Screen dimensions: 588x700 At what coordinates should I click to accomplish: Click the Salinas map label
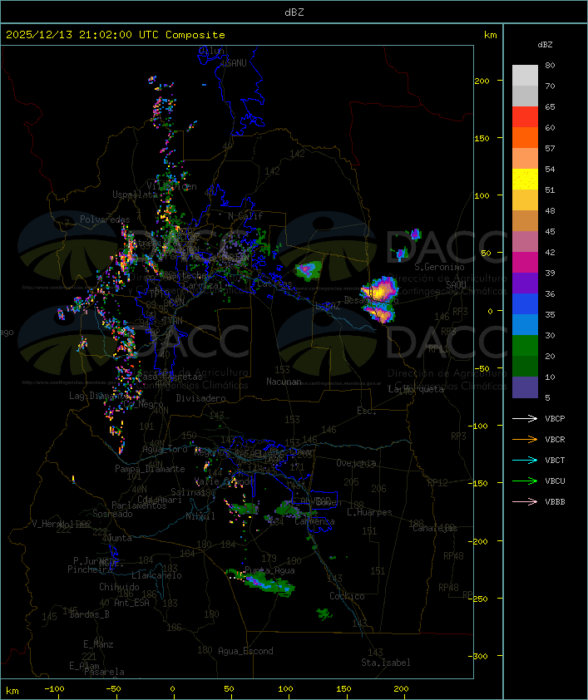pyautogui.click(x=188, y=492)
